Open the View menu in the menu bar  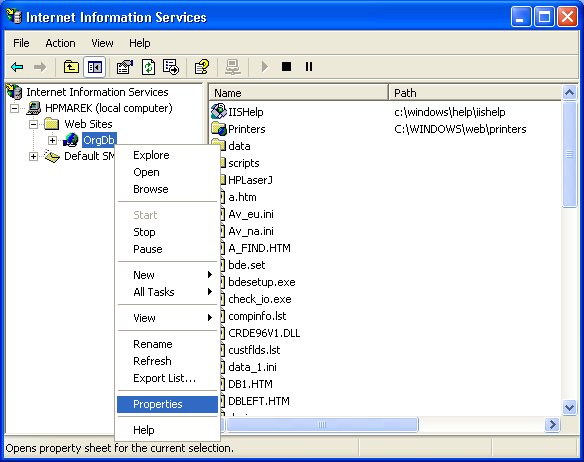(102, 43)
